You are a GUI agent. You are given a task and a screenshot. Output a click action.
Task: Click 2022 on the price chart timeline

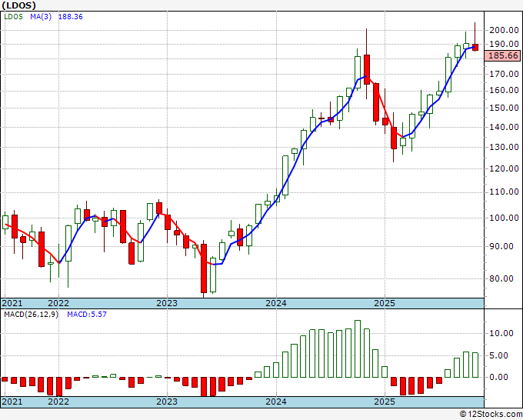[58, 303]
